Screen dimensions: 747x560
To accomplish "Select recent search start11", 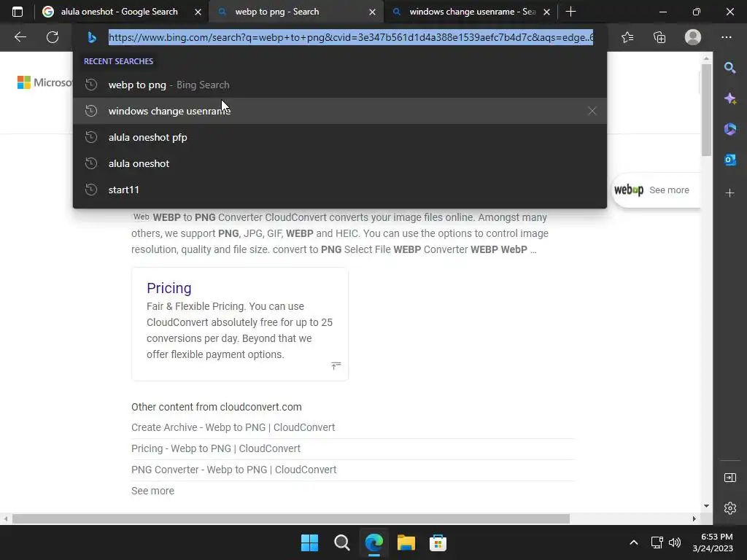I will tap(340, 190).
